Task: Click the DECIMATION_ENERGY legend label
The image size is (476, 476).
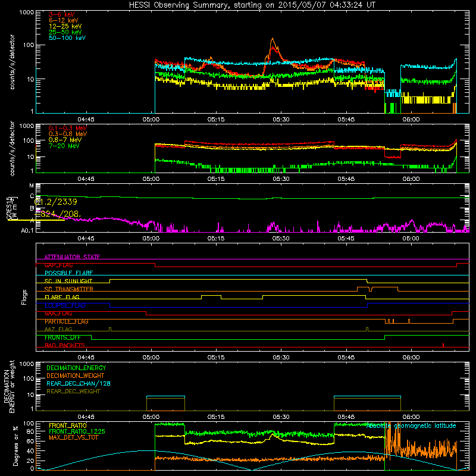Action: click(x=76, y=368)
